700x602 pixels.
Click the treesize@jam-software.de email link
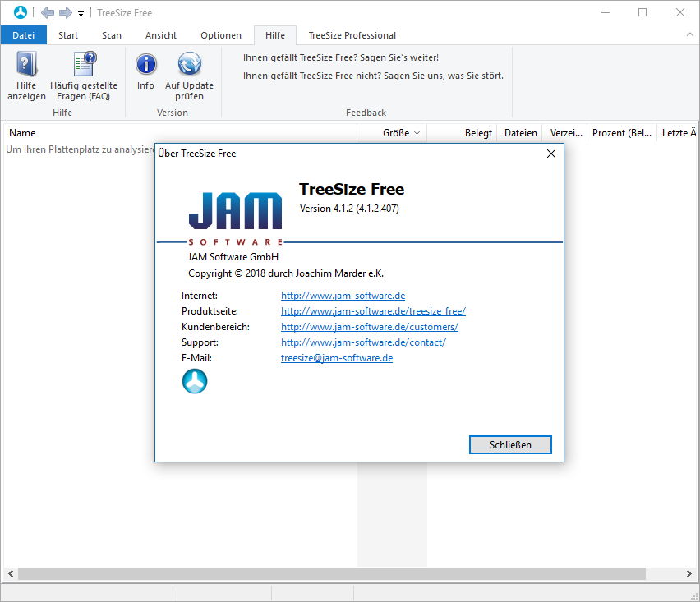coord(337,358)
